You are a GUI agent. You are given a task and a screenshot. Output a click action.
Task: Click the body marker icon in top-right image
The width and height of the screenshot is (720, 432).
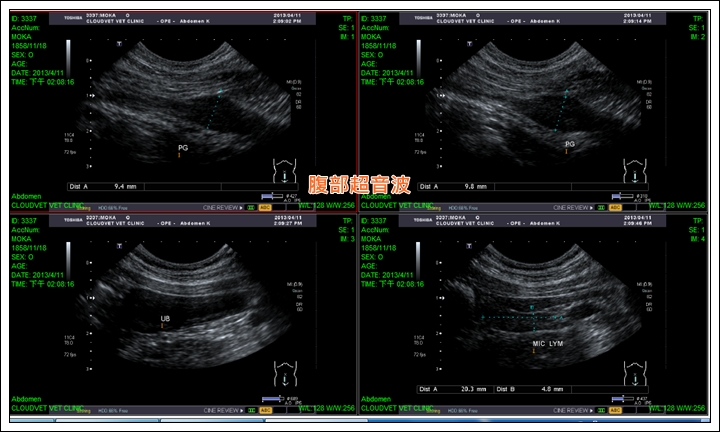tap(642, 172)
